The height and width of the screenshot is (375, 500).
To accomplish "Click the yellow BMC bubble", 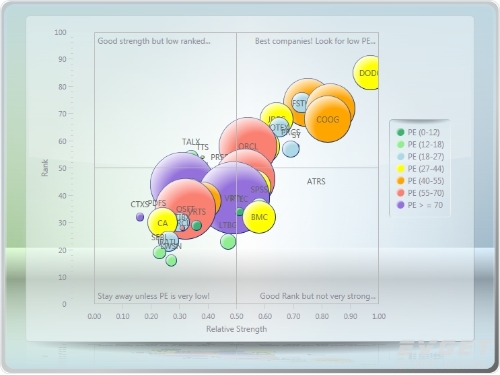I will [259, 217].
